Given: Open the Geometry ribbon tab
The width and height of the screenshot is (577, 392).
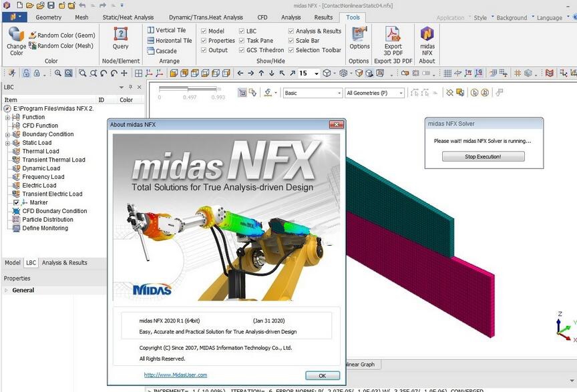Looking at the screenshot, I should coord(49,17).
